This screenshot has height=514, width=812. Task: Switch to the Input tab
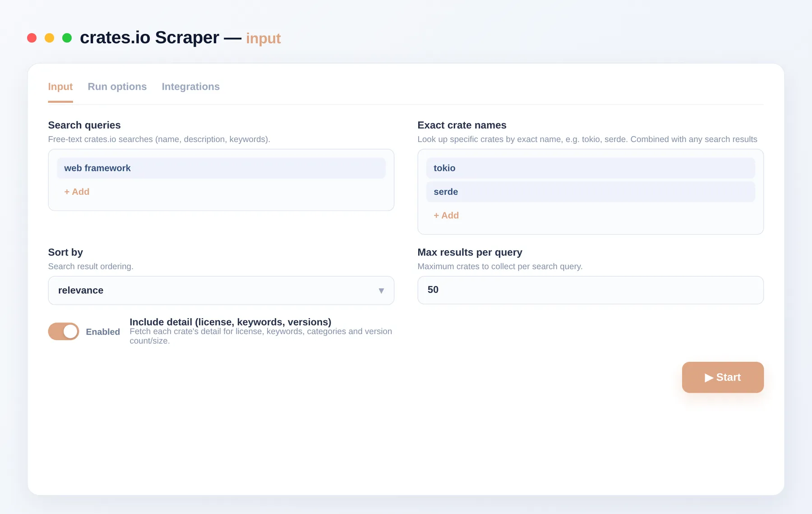click(x=60, y=87)
